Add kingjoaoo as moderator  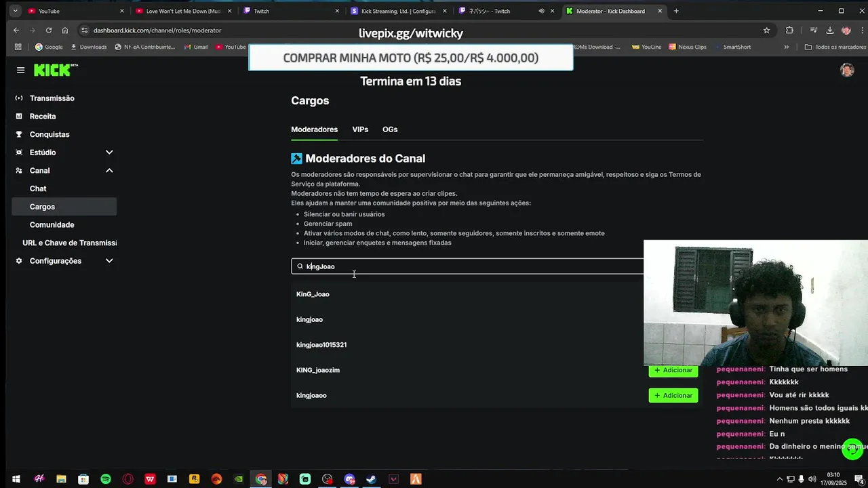673,395
